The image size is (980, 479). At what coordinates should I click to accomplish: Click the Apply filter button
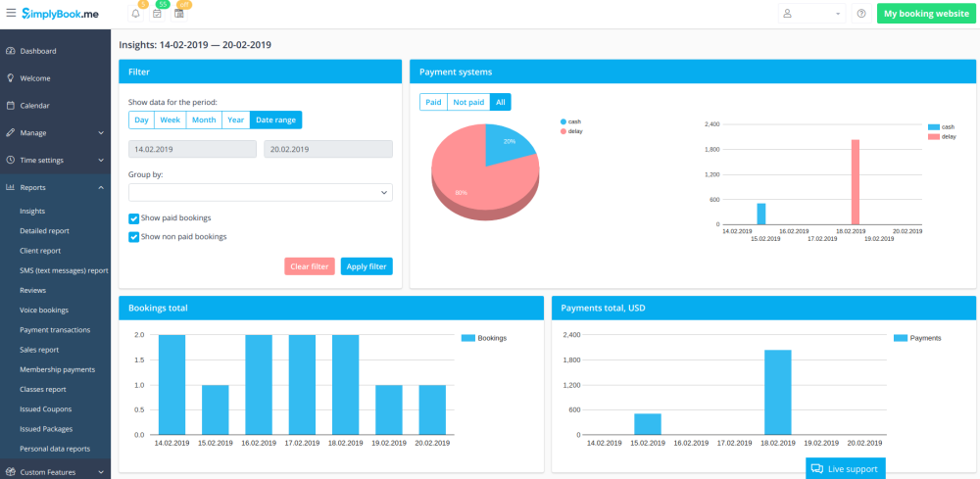(367, 266)
